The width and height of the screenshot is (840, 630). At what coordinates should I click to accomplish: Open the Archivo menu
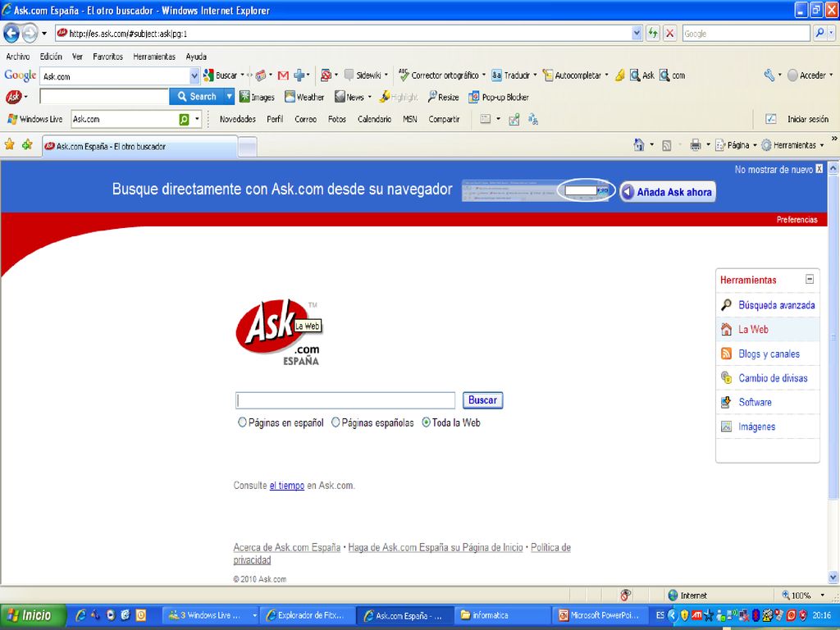point(18,57)
